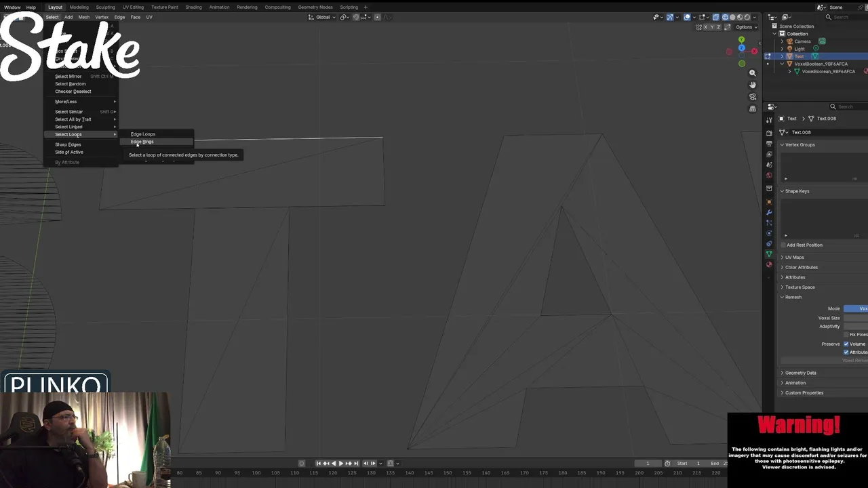Select solid viewport shading icon

[x=732, y=17]
